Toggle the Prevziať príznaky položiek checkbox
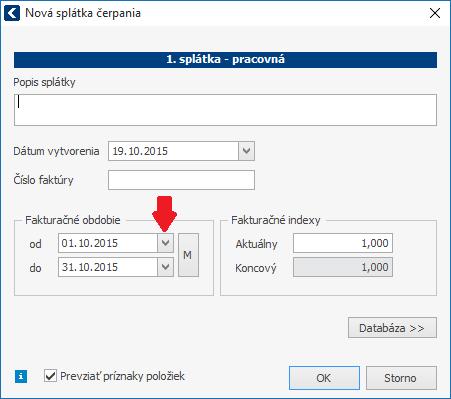 (50, 376)
